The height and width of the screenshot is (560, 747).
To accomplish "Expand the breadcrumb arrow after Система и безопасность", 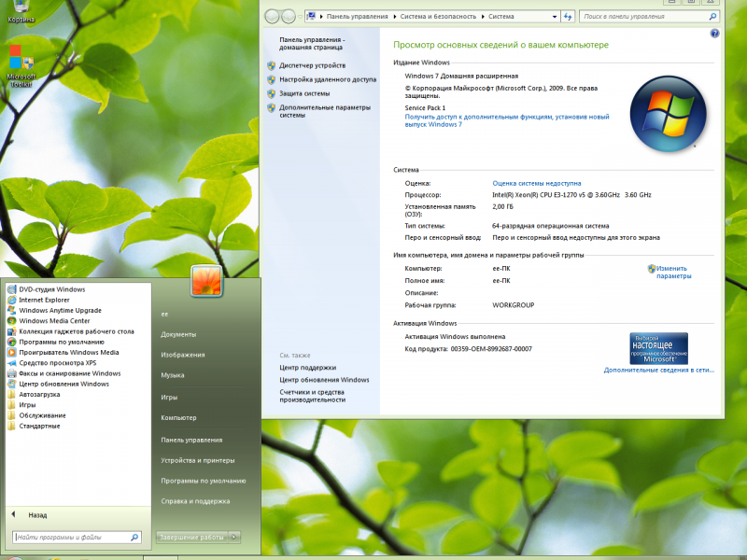I will pos(483,16).
